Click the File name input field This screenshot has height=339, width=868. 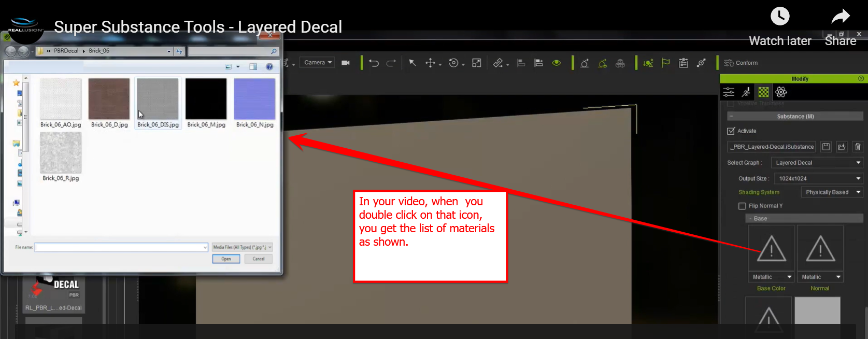(x=121, y=247)
